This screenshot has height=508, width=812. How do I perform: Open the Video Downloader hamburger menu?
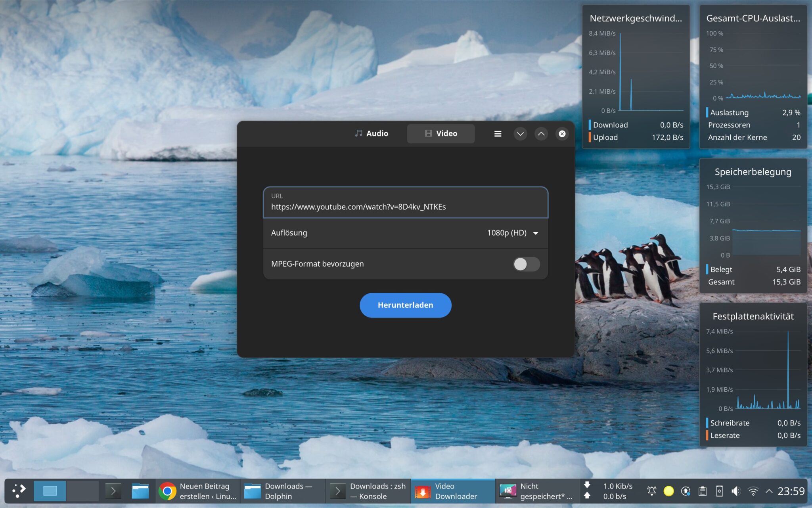[x=498, y=134]
